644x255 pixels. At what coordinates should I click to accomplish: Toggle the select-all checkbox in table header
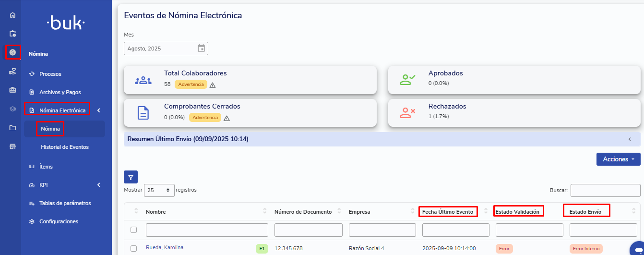pos(134,230)
